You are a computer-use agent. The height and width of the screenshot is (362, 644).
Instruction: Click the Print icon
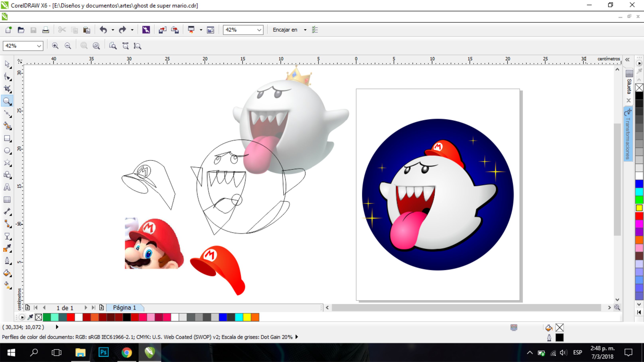[45, 30]
